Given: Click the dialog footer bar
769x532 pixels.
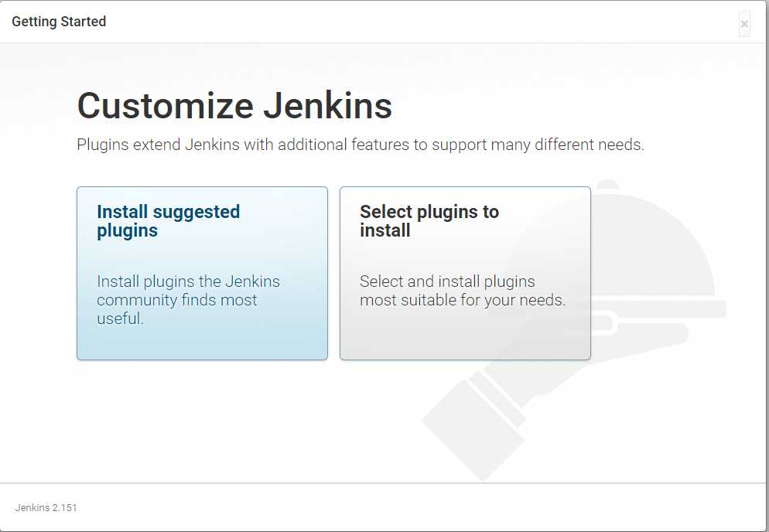Looking at the screenshot, I should 382,507.
